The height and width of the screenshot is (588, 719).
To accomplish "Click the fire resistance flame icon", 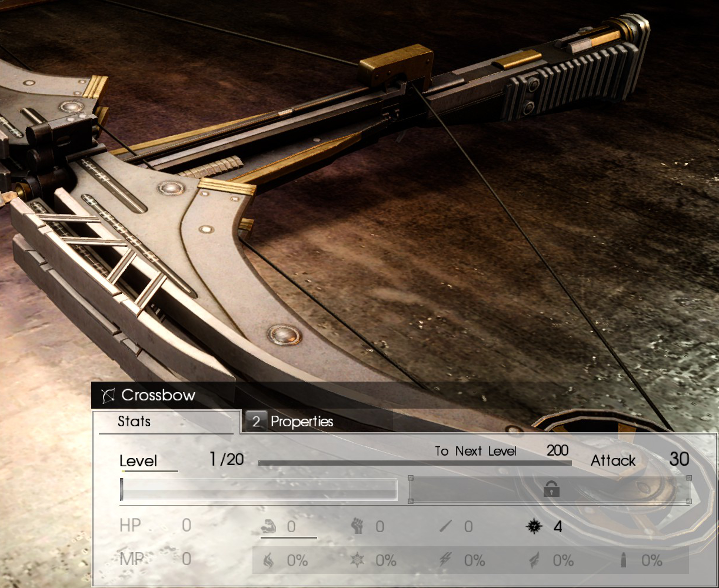I will [x=268, y=561].
